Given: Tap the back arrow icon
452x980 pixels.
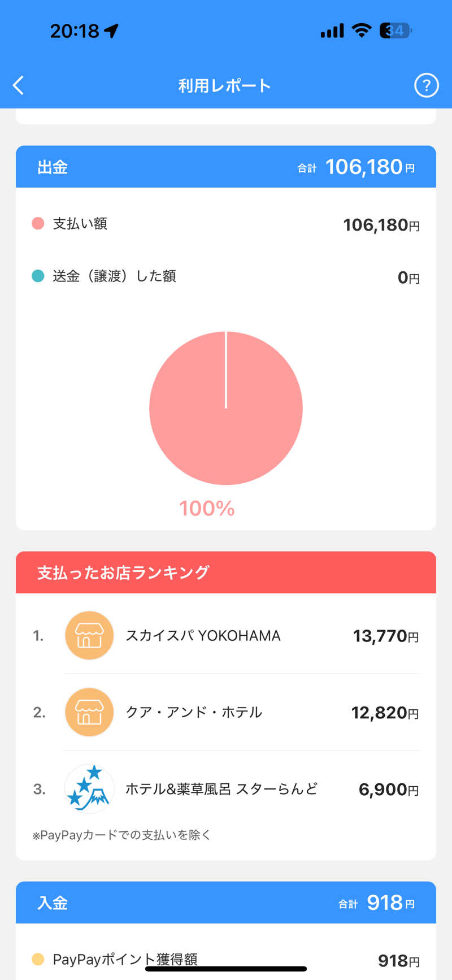Looking at the screenshot, I should [x=19, y=85].
